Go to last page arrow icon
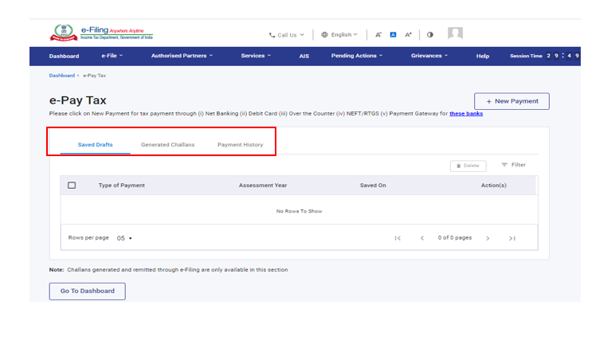 (x=512, y=238)
